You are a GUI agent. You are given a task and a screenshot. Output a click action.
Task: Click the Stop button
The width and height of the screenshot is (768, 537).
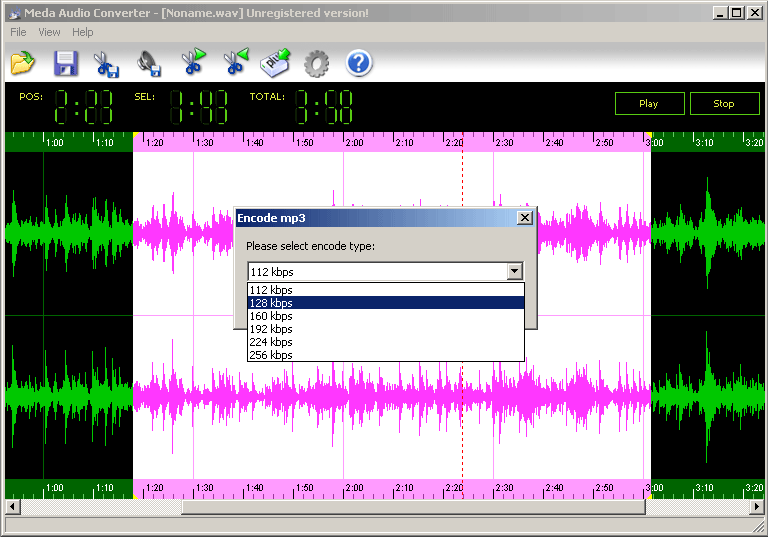tap(724, 103)
